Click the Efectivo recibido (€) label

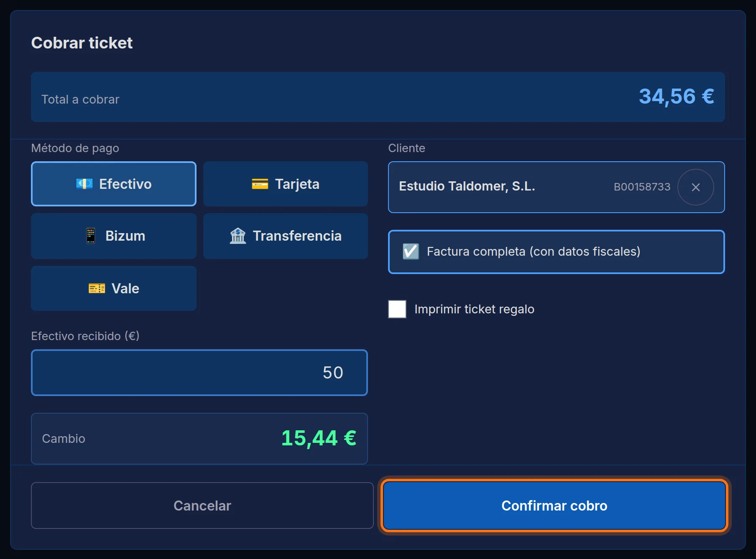(85, 336)
